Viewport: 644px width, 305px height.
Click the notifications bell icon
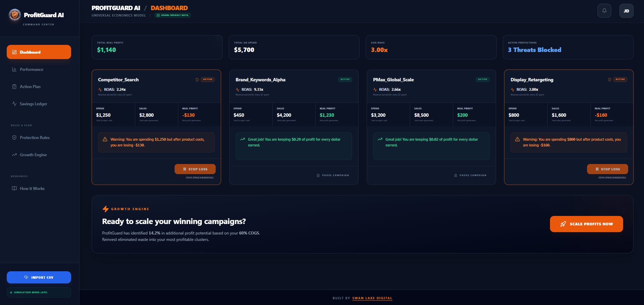(x=604, y=10)
